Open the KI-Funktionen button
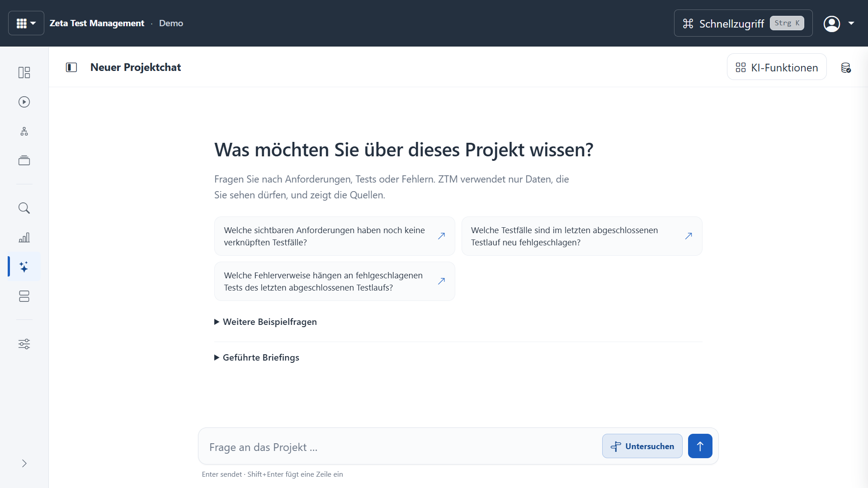The width and height of the screenshot is (868, 488). pyautogui.click(x=777, y=67)
